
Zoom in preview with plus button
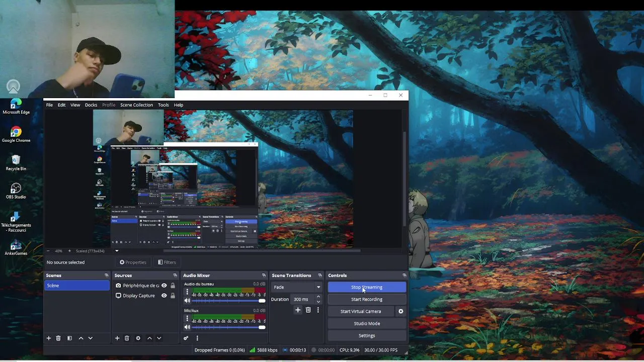pos(69,251)
